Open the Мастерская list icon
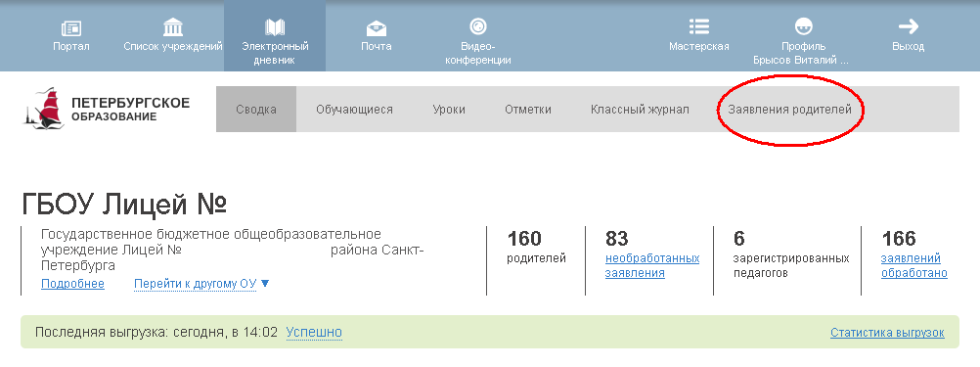 click(x=698, y=26)
